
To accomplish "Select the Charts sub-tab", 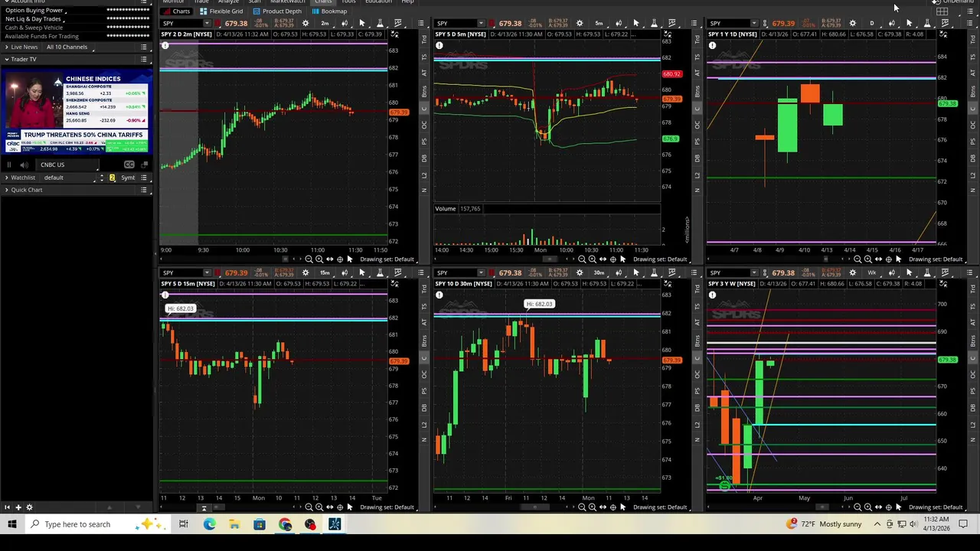I will pyautogui.click(x=178, y=11).
